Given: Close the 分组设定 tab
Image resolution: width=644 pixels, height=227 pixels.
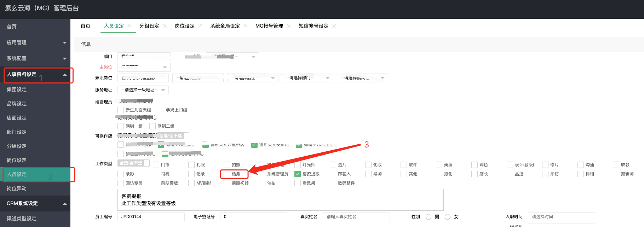Looking at the screenshot, I should pos(165,26).
